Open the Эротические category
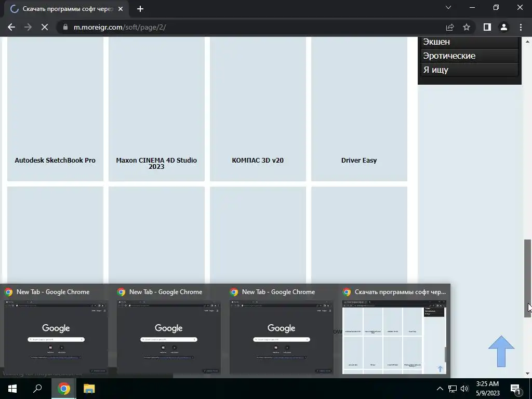Viewport: 532px width, 399px height. (470, 56)
